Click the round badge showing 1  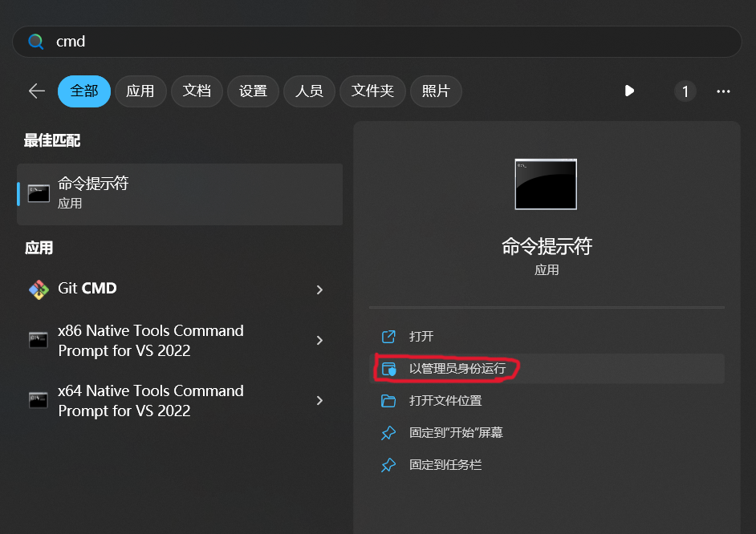(x=685, y=91)
